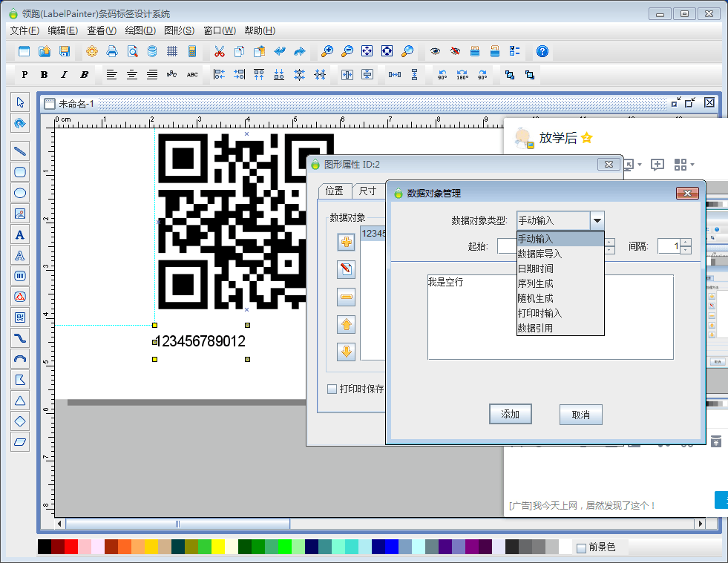Select the rounded rectangle tool
Viewport: 728px width, 563px height.
[x=20, y=172]
